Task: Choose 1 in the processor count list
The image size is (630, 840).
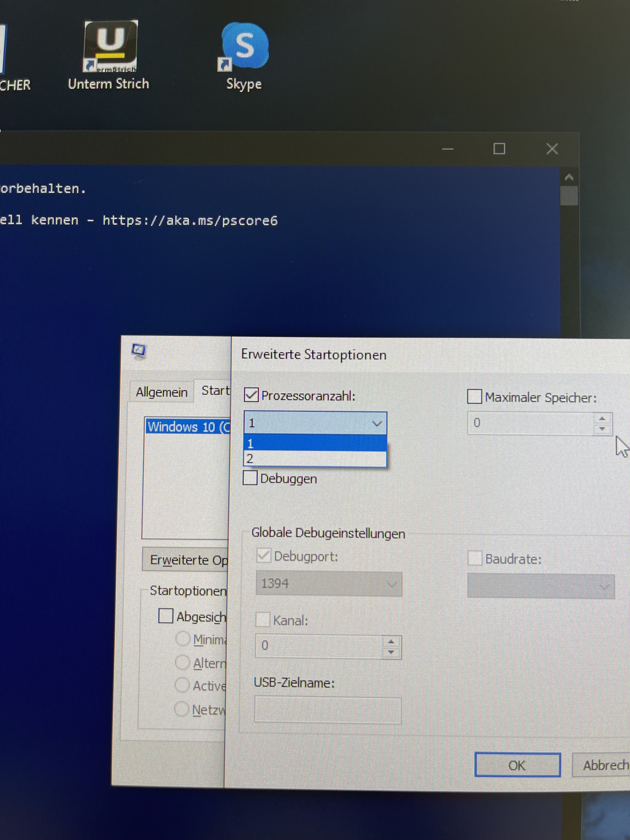Action: 314,443
